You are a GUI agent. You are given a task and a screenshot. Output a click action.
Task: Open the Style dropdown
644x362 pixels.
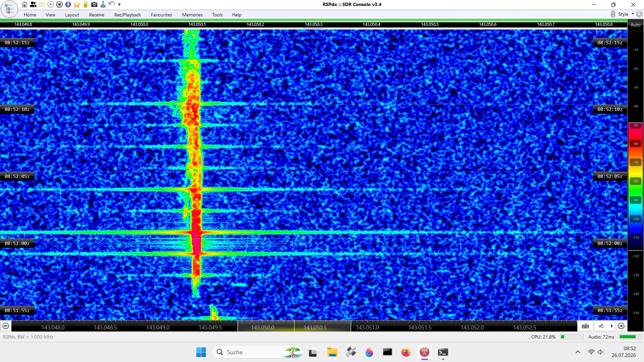tap(626, 14)
